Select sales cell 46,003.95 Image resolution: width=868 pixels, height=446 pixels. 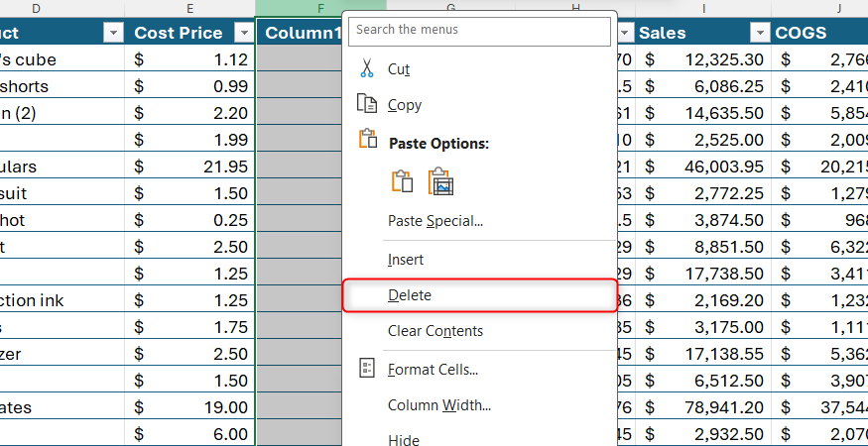[x=703, y=167]
